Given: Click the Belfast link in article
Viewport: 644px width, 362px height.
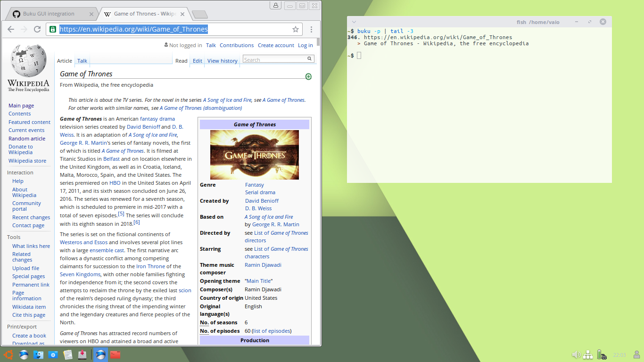Looking at the screenshot, I should click(x=111, y=159).
